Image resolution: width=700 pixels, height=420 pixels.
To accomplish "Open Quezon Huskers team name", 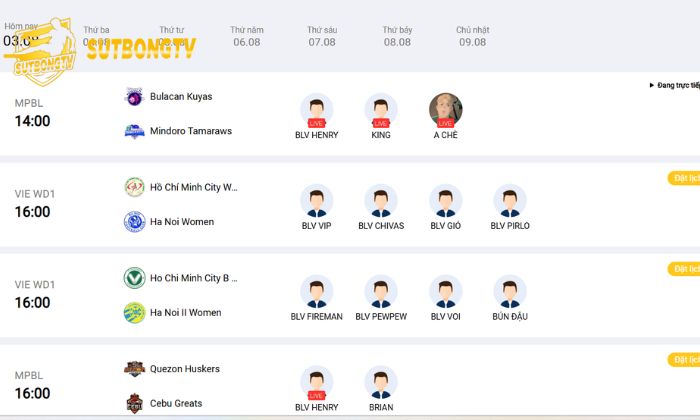I will pyautogui.click(x=185, y=369).
